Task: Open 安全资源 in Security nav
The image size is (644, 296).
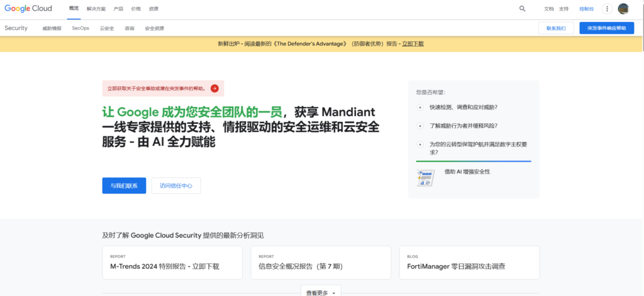Action: pos(155,28)
